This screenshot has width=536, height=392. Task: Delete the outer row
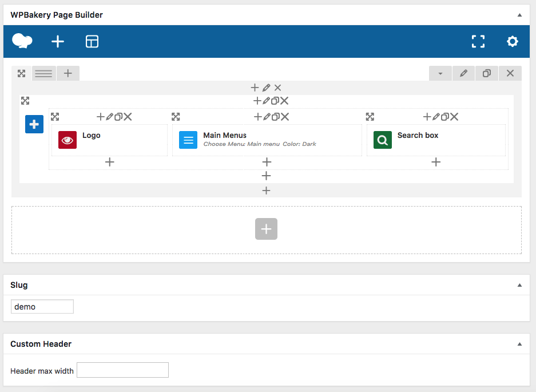tap(510, 73)
